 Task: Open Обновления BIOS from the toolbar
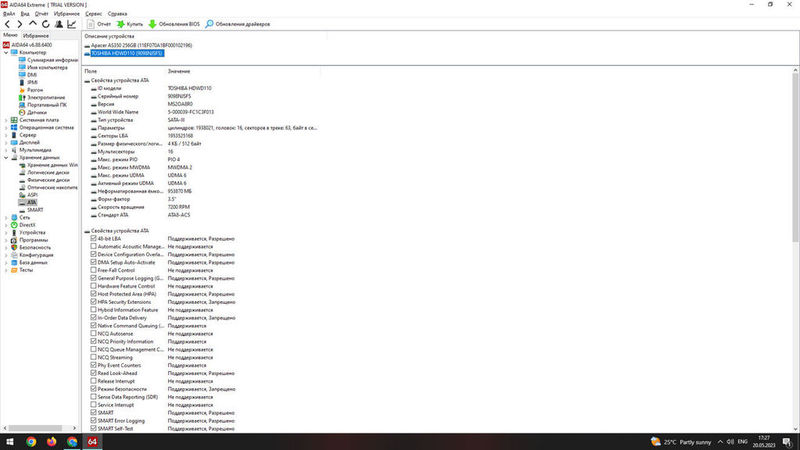pos(174,24)
